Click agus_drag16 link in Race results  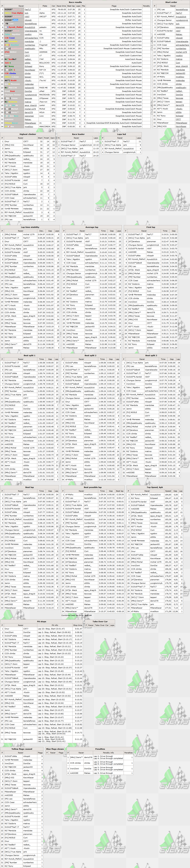[x=31, y=105]
